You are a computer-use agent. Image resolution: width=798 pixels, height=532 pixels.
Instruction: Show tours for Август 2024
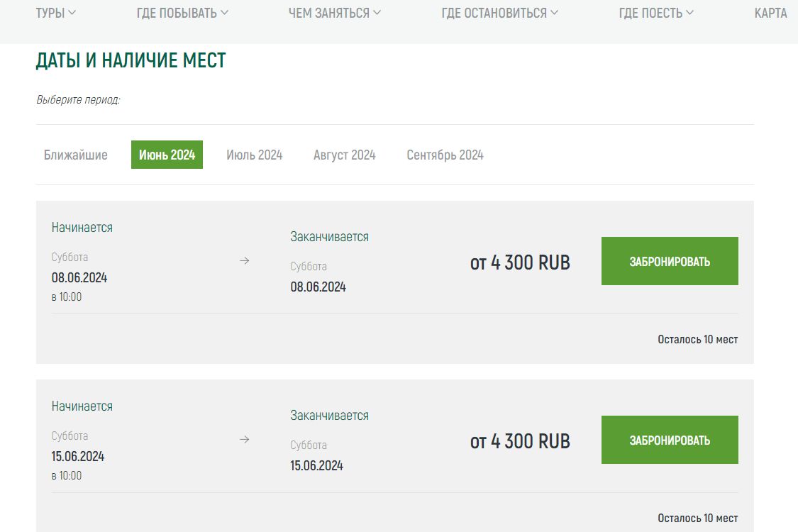point(345,155)
